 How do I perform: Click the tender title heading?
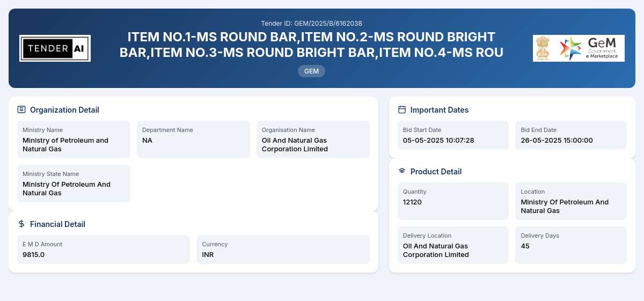tap(311, 45)
